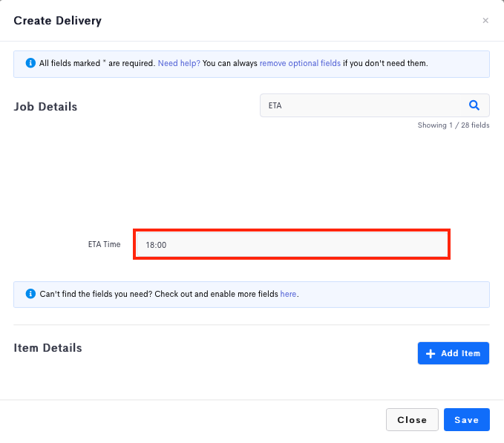The image size is (504, 443).
Task: Open the "here" link to enable fields
Action: tap(288, 294)
